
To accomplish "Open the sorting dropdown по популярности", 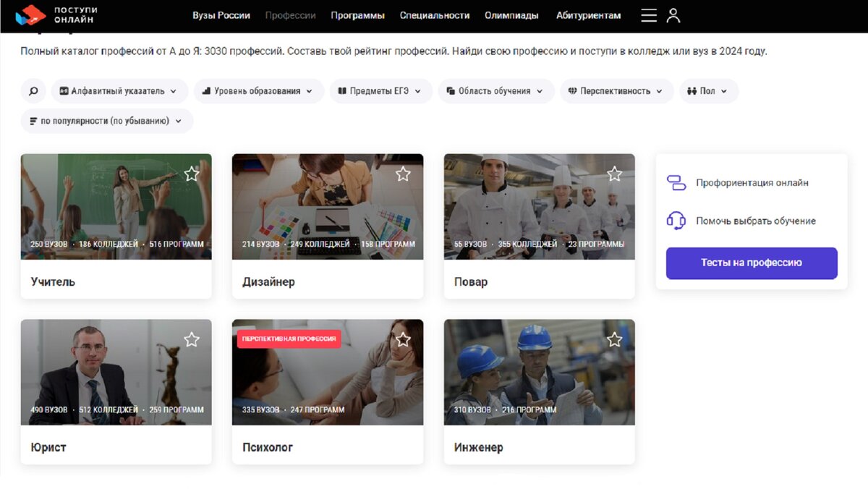I will pyautogui.click(x=107, y=121).
